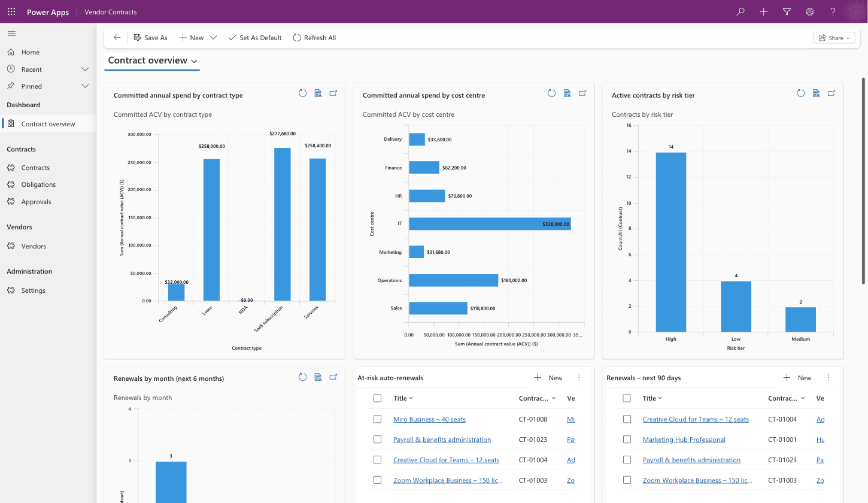Open Obligations in the sidebar
868x503 pixels.
tap(48, 184)
